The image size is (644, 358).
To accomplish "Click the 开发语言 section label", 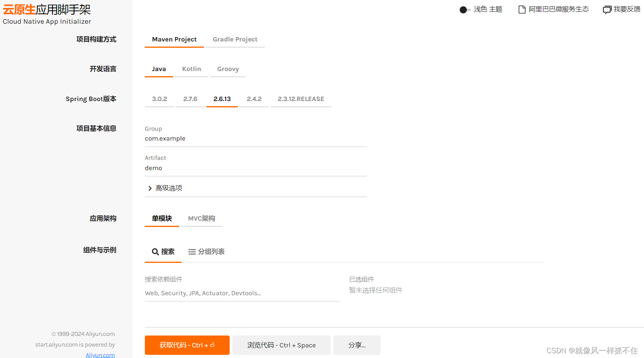I will point(103,69).
